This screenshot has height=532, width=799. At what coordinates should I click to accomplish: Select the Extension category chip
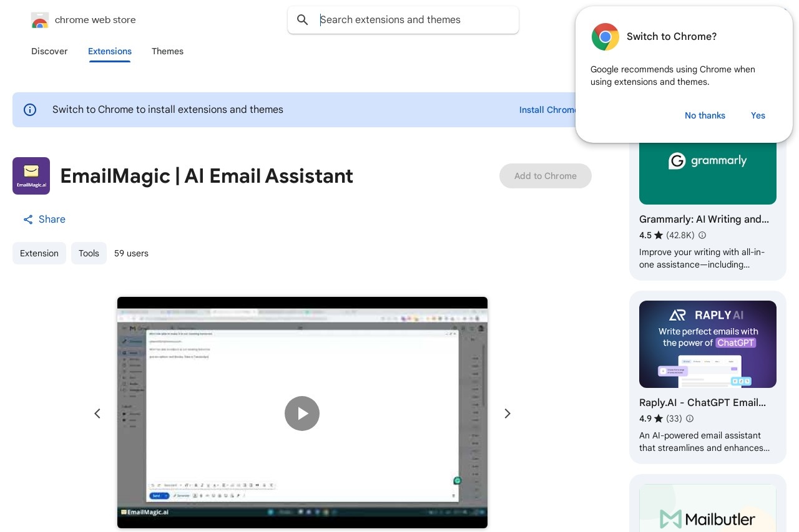pyautogui.click(x=39, y=253)
